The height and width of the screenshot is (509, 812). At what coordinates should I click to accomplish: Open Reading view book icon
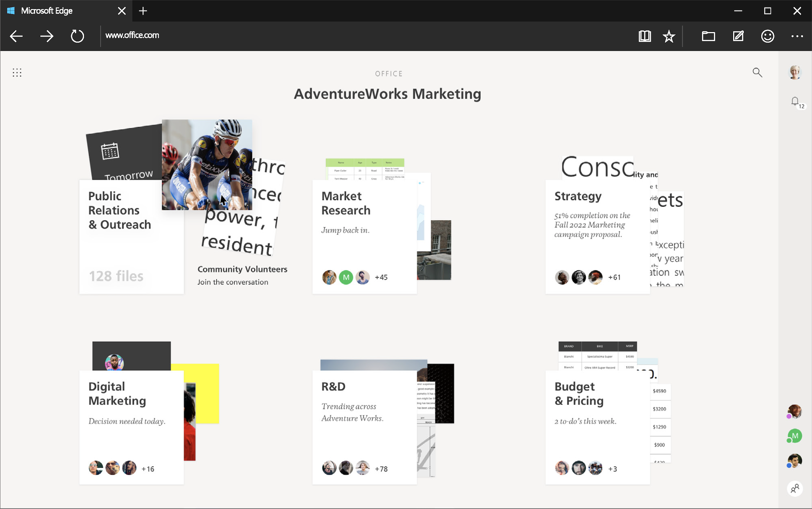(x=645, y=36)
